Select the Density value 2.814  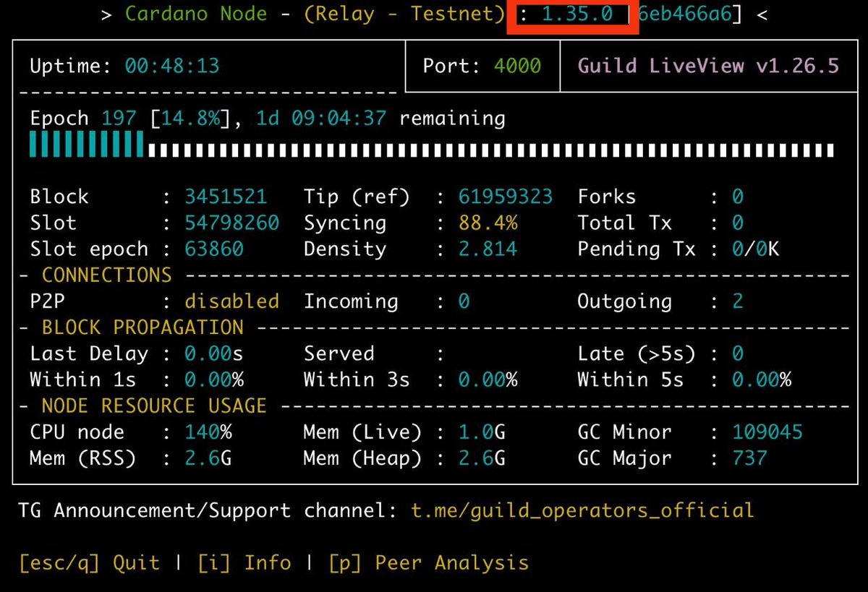point(488,249)
